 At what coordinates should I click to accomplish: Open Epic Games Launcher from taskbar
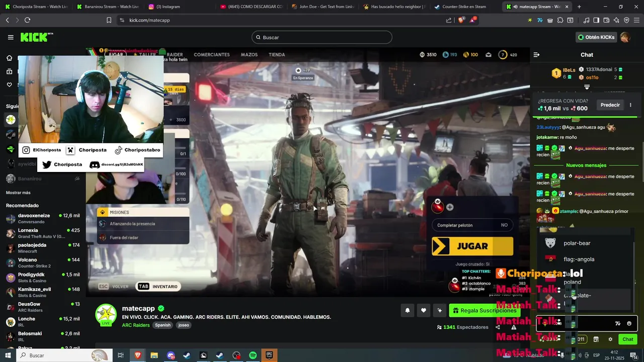point(269,355)
